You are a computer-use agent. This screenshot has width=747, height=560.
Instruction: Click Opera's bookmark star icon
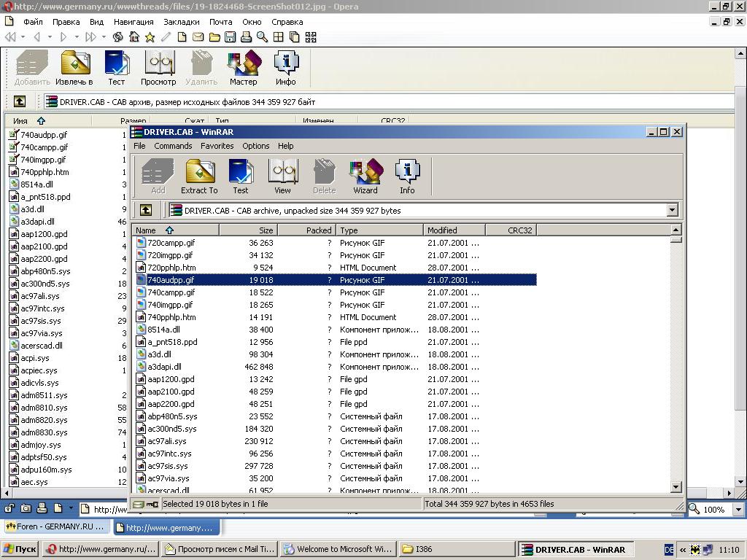click(150, 37)
